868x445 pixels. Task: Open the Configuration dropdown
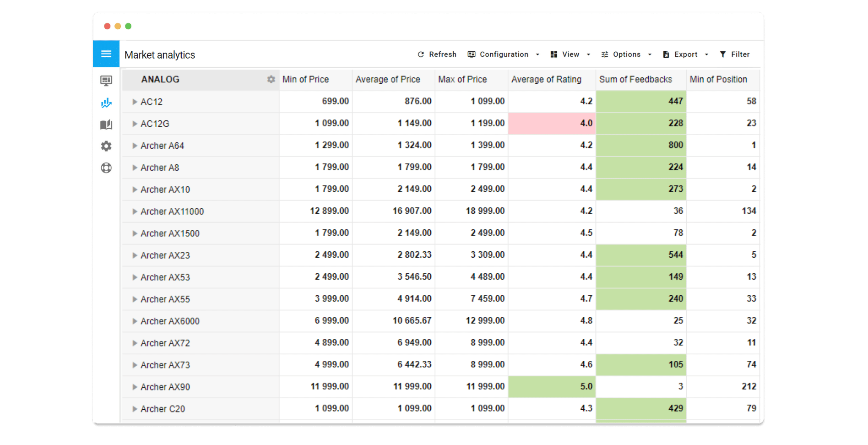[x=503, y=54]
